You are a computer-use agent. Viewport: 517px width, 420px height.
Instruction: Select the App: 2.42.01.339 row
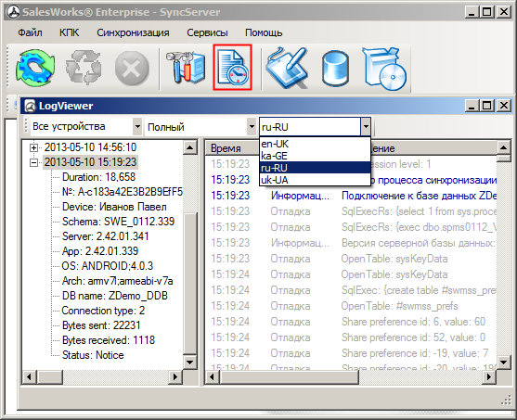tap(100, 251)
